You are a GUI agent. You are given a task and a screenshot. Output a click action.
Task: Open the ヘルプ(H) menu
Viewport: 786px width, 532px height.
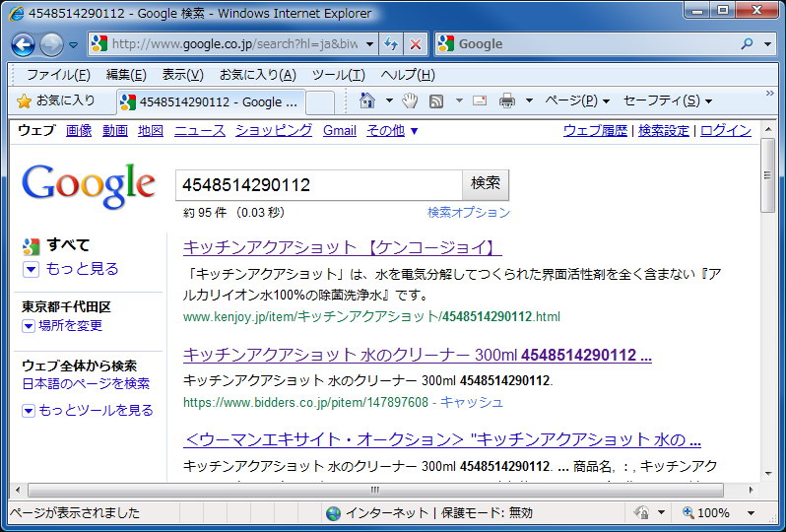408,75
